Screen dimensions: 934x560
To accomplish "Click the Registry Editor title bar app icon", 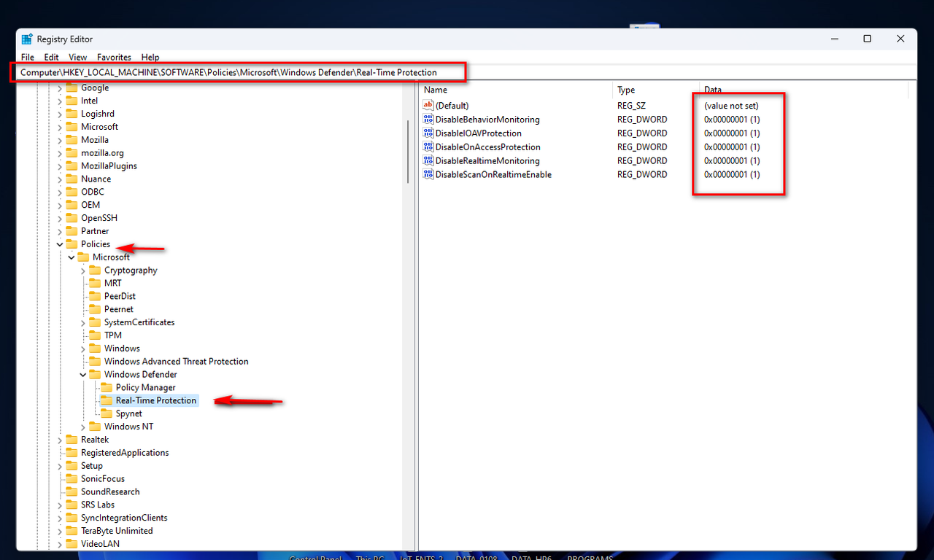I will click(27, 39).
